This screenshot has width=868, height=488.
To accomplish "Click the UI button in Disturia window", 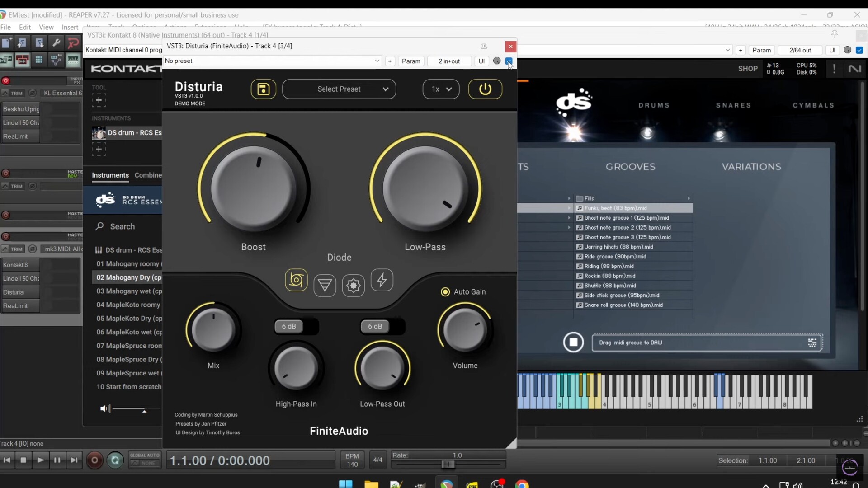I will [481, 61].
